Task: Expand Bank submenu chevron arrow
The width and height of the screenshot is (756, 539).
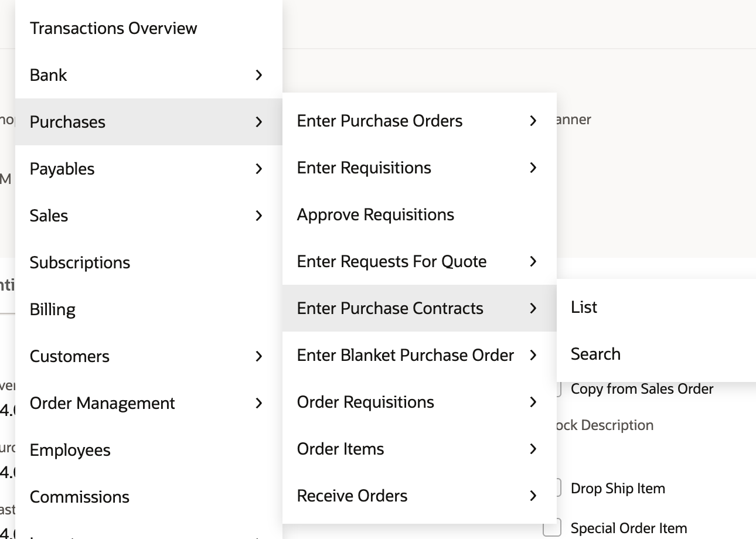Action: [259, 75]
